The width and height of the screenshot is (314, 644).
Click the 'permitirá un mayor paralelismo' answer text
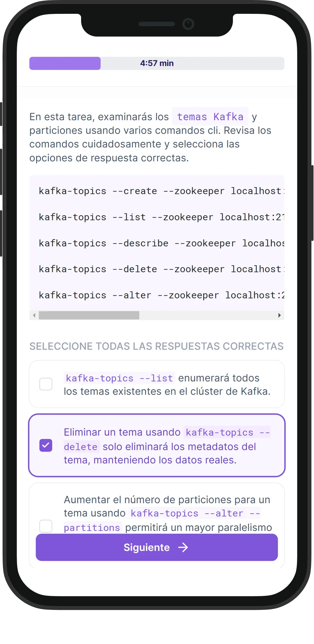198,527
